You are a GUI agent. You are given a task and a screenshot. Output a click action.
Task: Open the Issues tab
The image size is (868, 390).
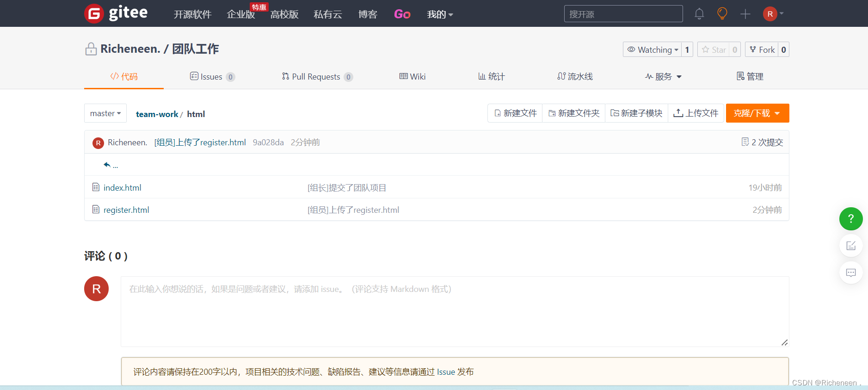coord(212,76)
